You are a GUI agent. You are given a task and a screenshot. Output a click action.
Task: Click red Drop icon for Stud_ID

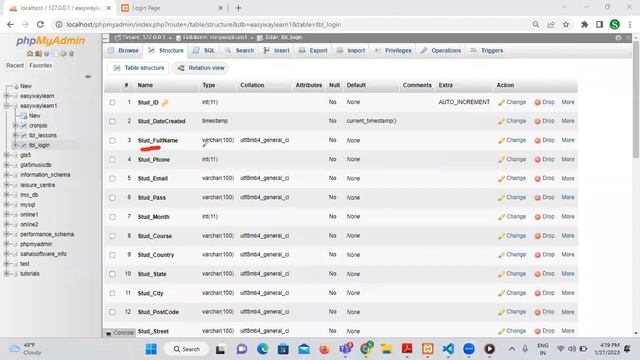(538, 102)
